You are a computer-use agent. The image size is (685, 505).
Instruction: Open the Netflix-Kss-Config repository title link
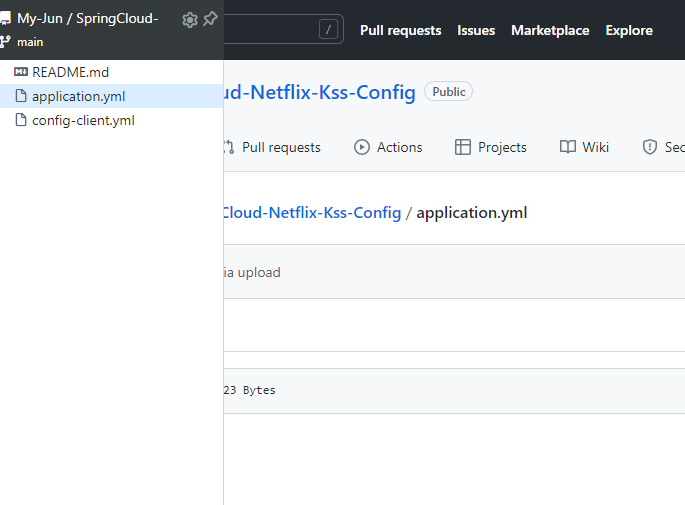(319, 92)
